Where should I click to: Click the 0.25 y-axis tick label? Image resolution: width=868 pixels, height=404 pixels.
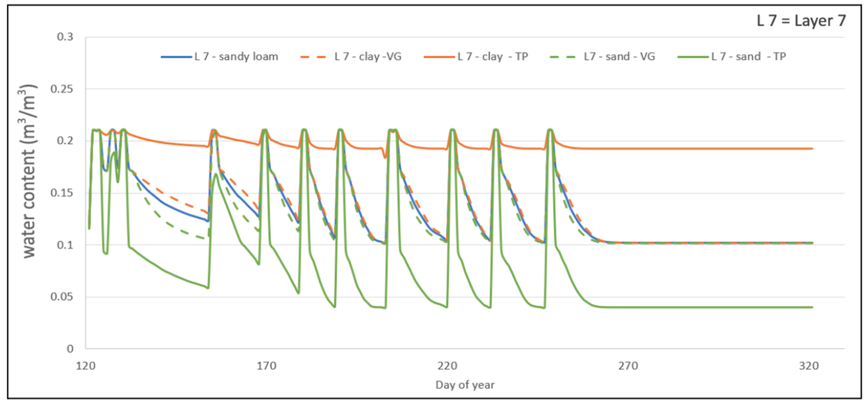point(62,89)
